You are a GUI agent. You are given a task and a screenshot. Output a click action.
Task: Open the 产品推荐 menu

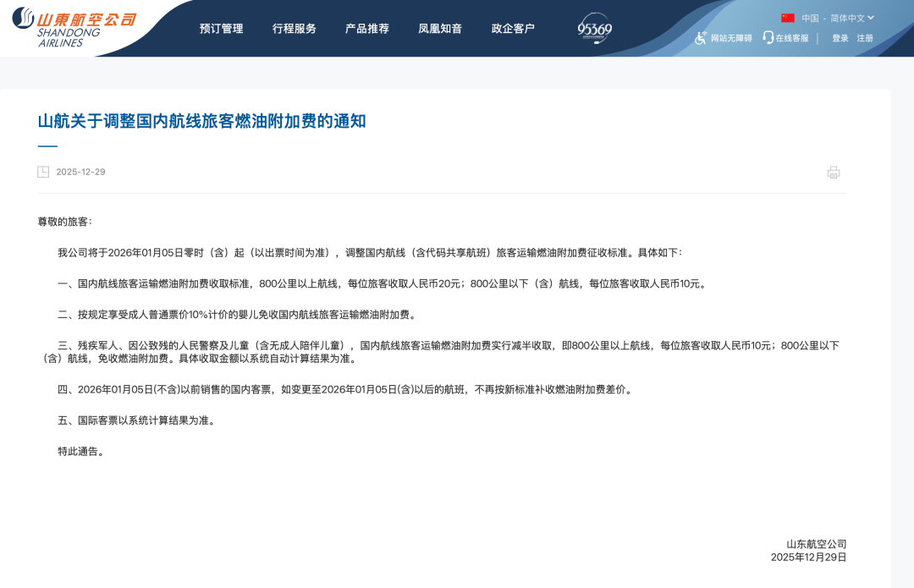[367, 29]
